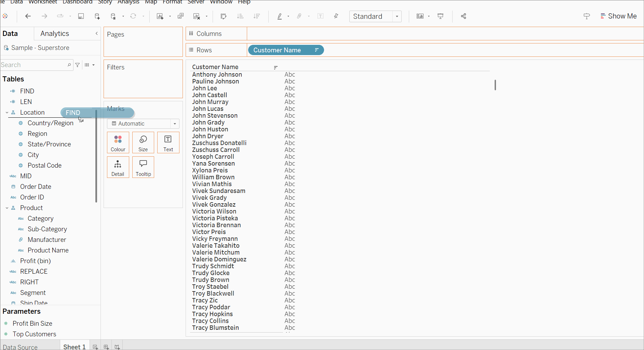Switch to the Analytics tab
The width and height of the screenshot is (644, 350).
click(55, 34)
